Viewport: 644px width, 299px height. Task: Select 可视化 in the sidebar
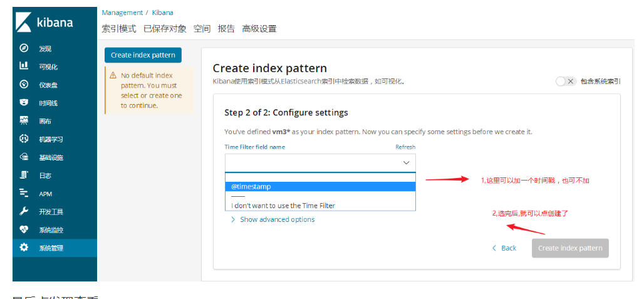tap(48, 67)
